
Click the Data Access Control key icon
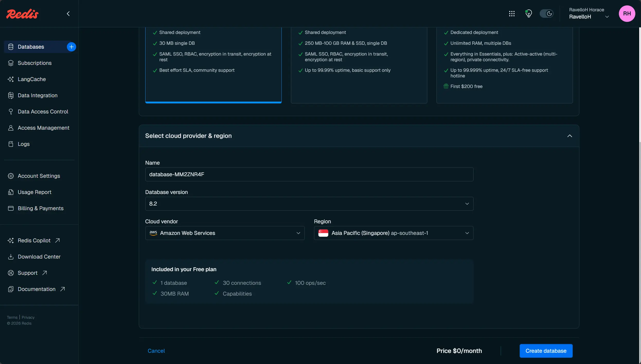coord(11,112)
